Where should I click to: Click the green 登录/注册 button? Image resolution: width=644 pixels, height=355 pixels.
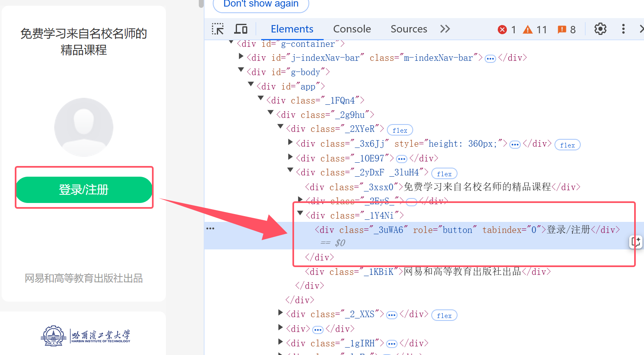click(84, 190)
